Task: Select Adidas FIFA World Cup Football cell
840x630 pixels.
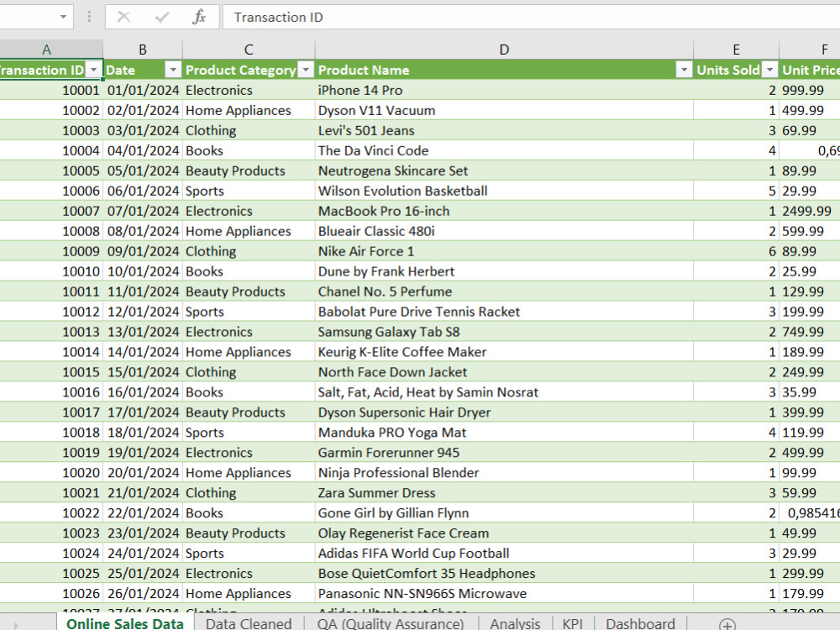Action: tap(504, 554)
